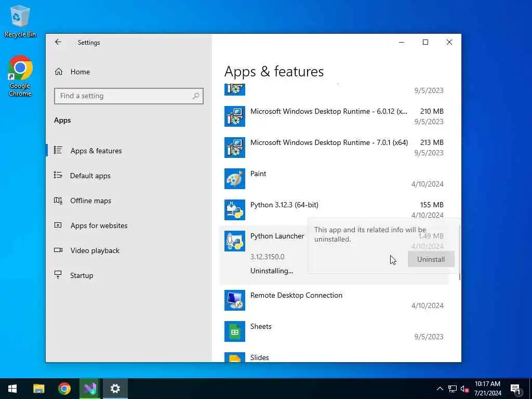Click the Settings gear taskbar icon

115,389
